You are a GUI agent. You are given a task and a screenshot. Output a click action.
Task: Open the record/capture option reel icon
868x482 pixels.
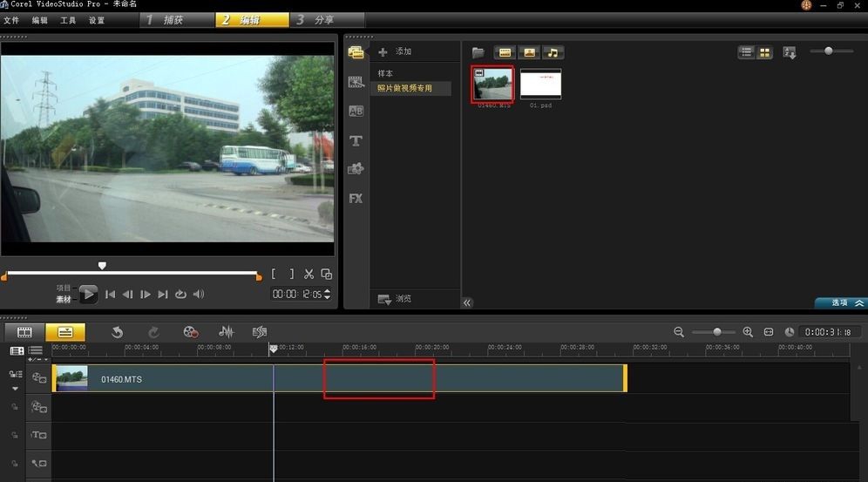(x=191, y=332)
